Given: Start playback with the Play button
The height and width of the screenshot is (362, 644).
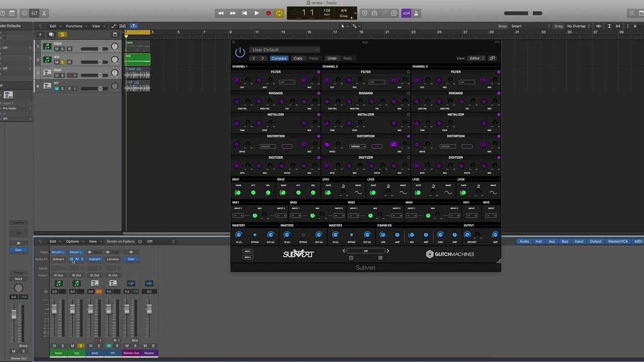Looking at the screenshot, I should tap(256, 13).
